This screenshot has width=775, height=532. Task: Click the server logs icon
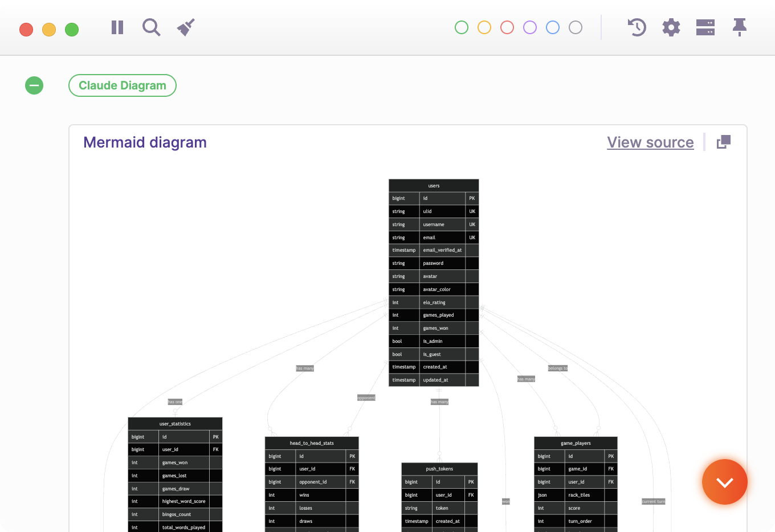coord(705,27)
